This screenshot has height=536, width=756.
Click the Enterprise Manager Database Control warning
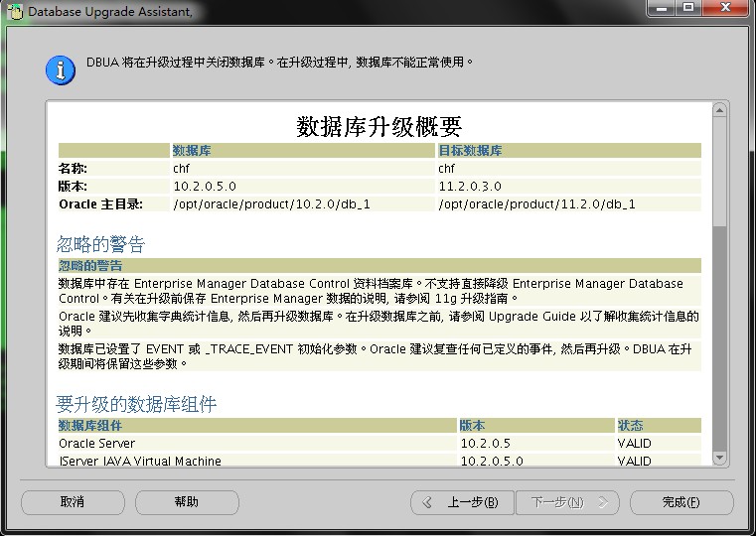coord(379,292)
